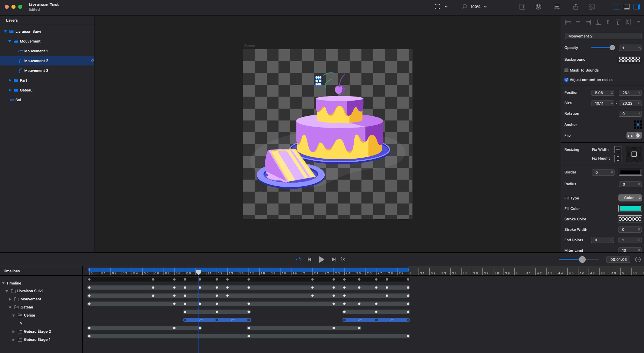The width and height of the screenshot is (644, 353).
Task: Click the Anchor point grid
Action: coord(638,125)
